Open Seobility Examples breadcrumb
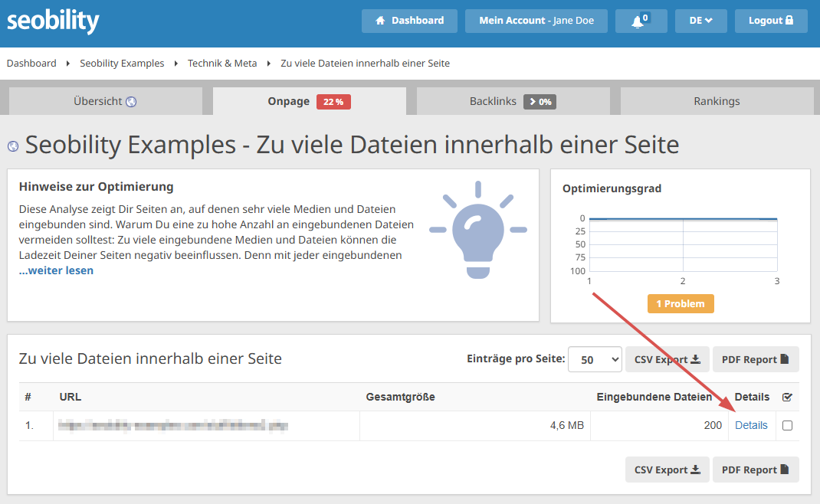This screenshot has width=820, height=504. (x=122, y=64)
